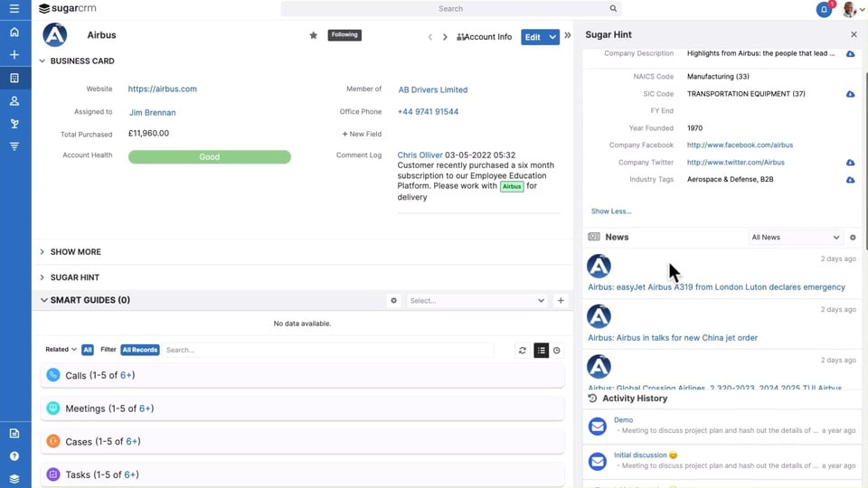Open the Accounts module sidebar icon

[14, 78]
